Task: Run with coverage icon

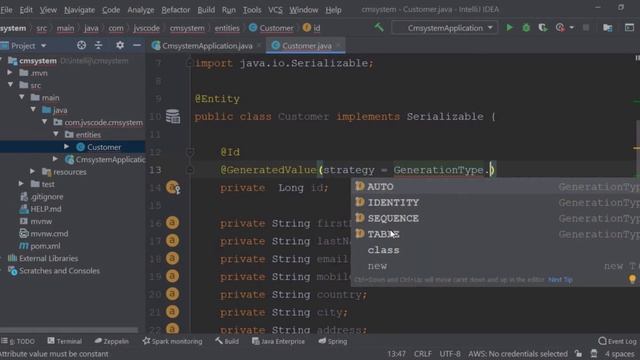Action: (542, 28)
